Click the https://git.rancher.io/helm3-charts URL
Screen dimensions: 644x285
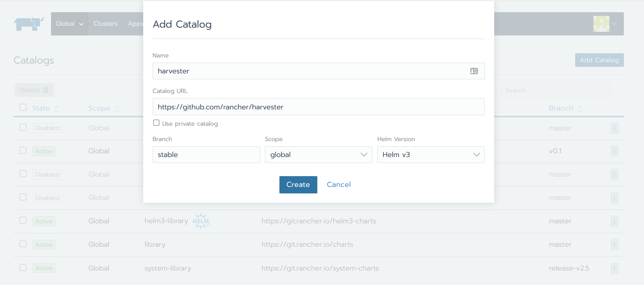pos(319,221)
